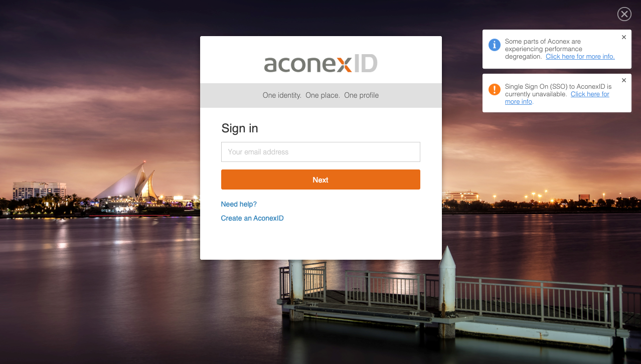Follow the 'Create an AconexID' link
641x364 pixels.
pos(252,218)
